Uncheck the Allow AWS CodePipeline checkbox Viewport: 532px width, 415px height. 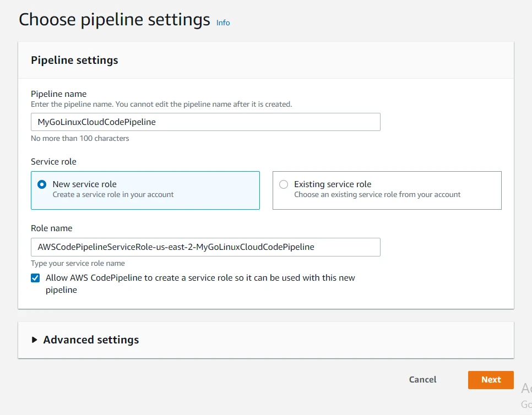coord(35,278)
